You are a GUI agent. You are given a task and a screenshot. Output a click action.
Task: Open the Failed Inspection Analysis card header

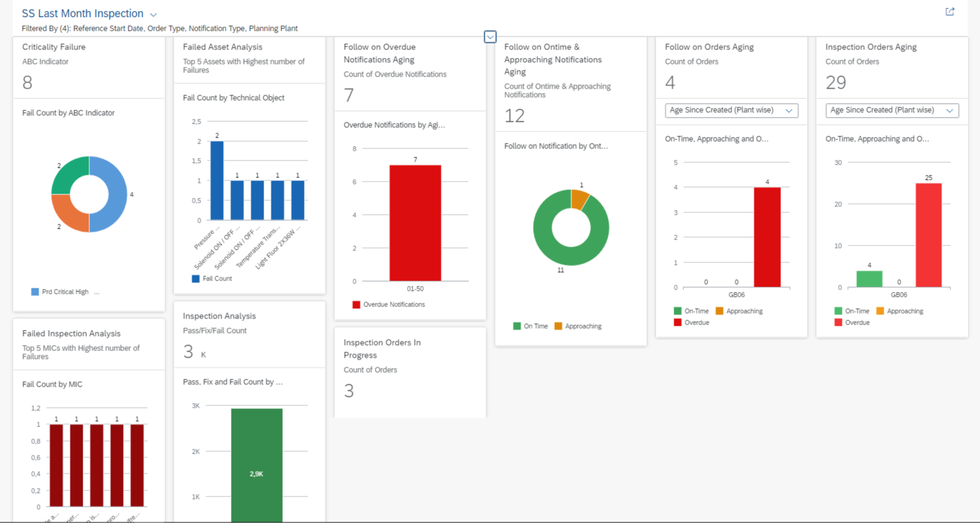click(x=89, y=344)
